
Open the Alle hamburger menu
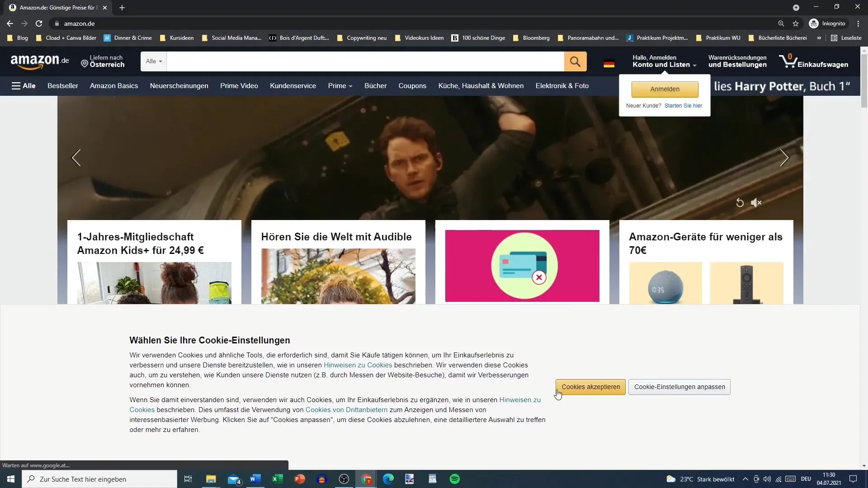point(24,86)
